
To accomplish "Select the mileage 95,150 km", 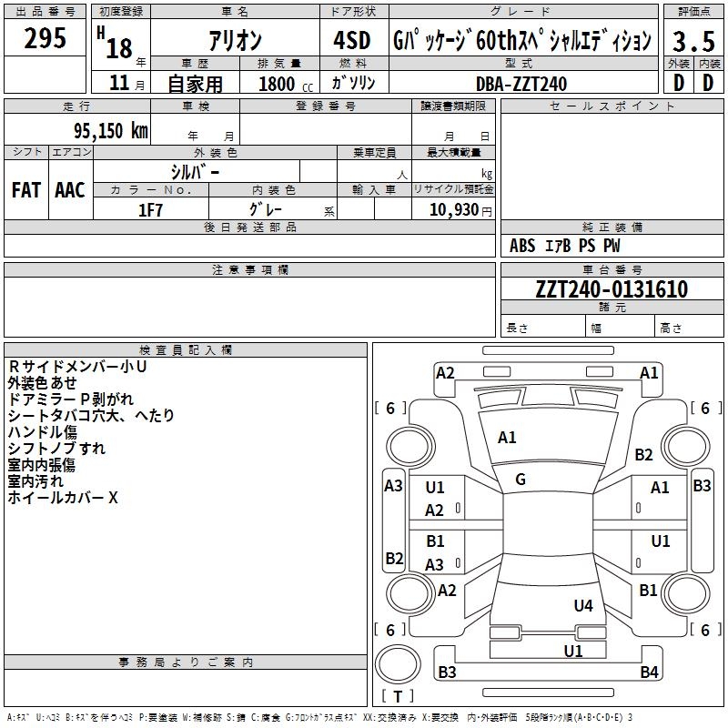I will [x=110, y=130].
